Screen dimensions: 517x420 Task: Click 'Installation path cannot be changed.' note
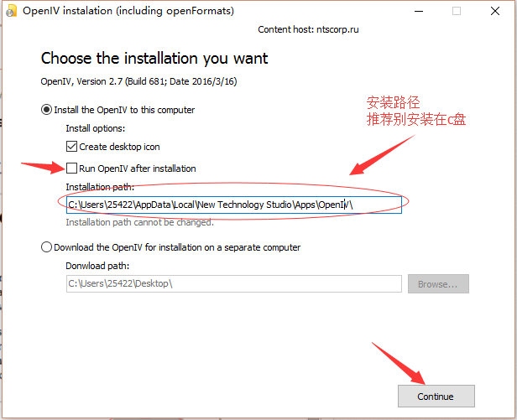coord(140,222)
